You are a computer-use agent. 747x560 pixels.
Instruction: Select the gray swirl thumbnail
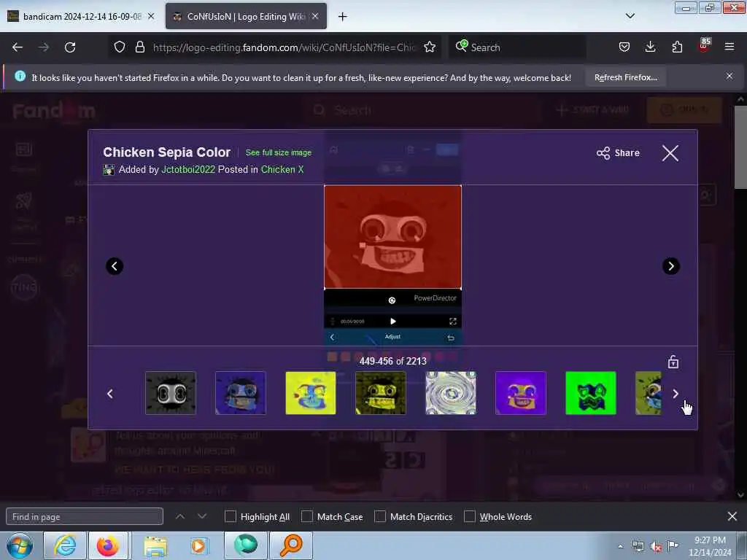(x=451, y=393)
